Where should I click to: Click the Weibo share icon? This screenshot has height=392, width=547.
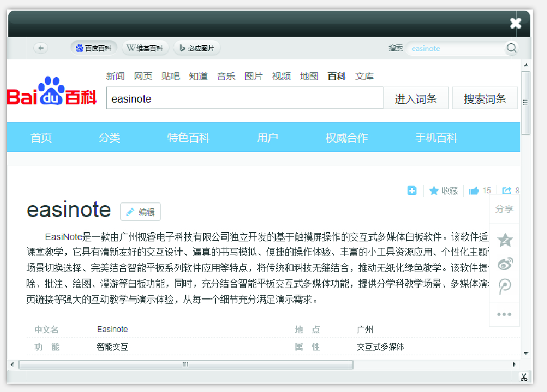(x=505, y=263)
